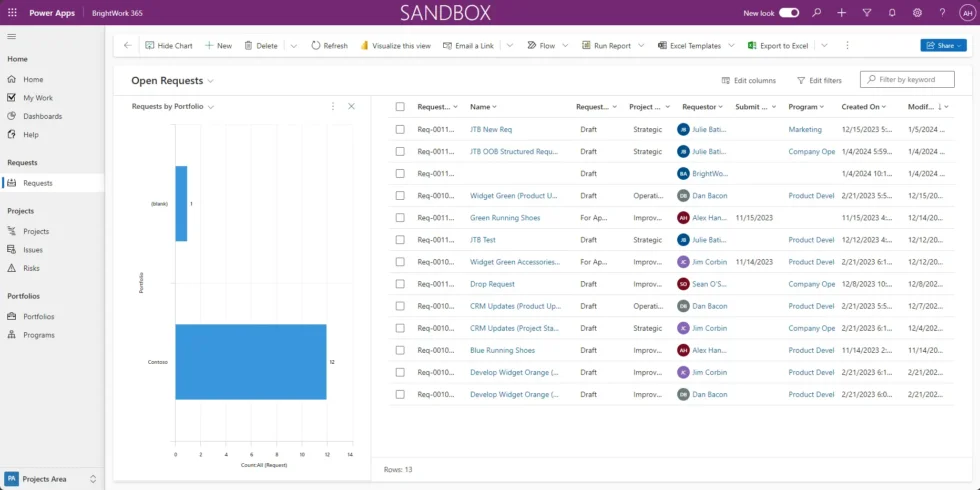
Task: Click the back arrow in command bar
Action: tap(127, 46)
